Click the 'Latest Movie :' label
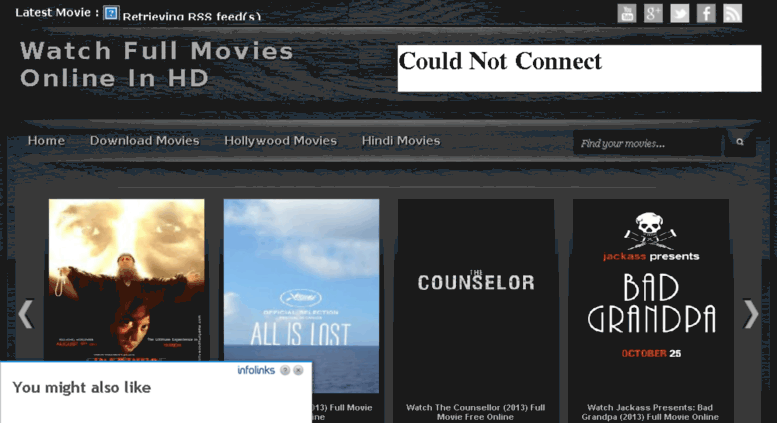This screenshot has width=777, height=423. point(57,13)
